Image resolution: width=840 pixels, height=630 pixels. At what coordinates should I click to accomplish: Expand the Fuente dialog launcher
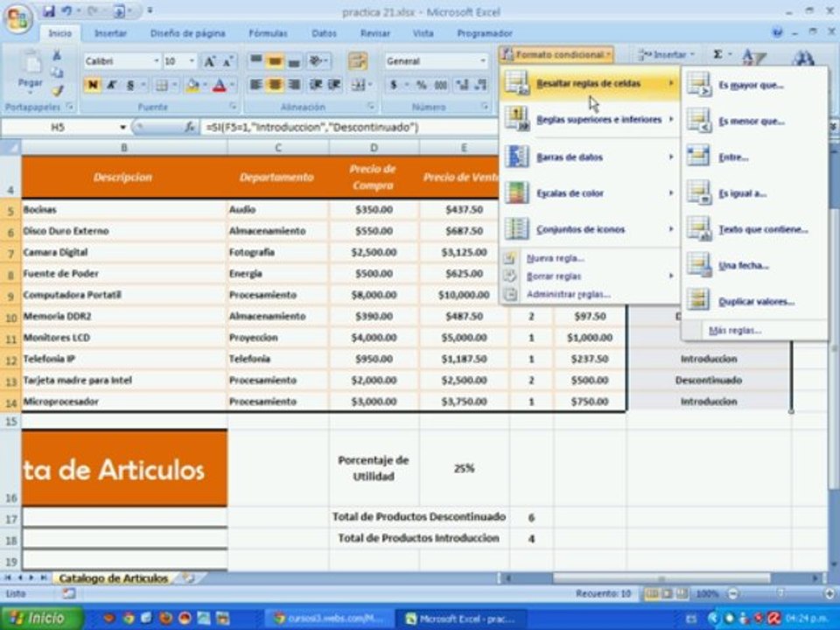pos(233,107)
